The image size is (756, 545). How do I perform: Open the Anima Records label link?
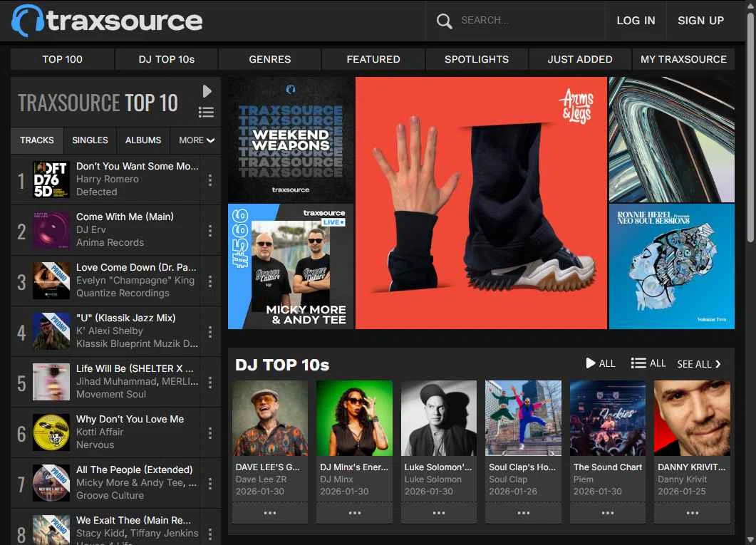tap(110, 242)
